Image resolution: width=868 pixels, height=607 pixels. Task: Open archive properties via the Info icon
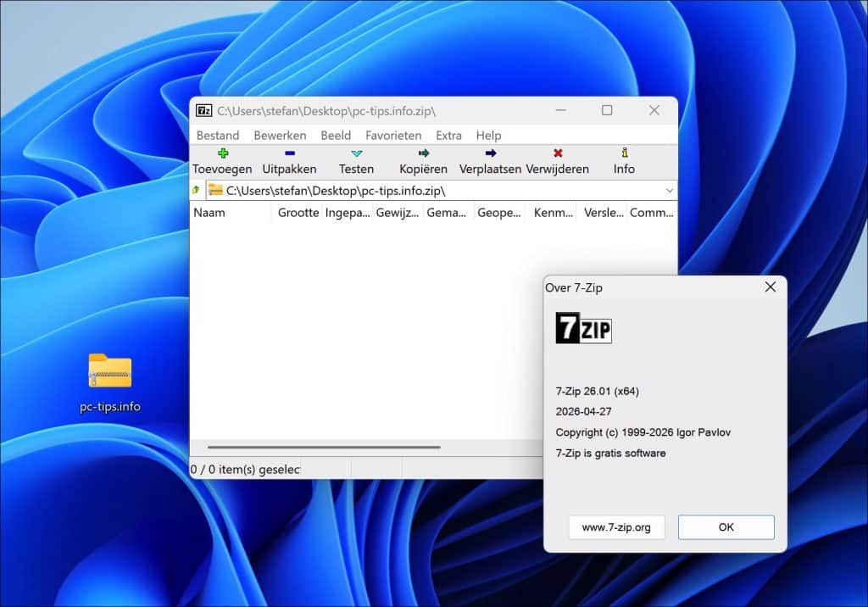click(x=623, y=153)
